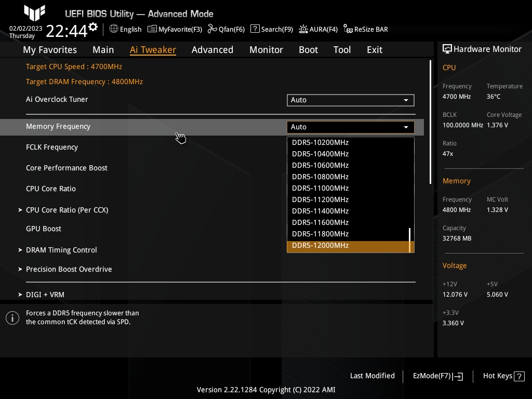Switch to Monitor tab
This screenshot has height=399, width=532.
(267, 50)
